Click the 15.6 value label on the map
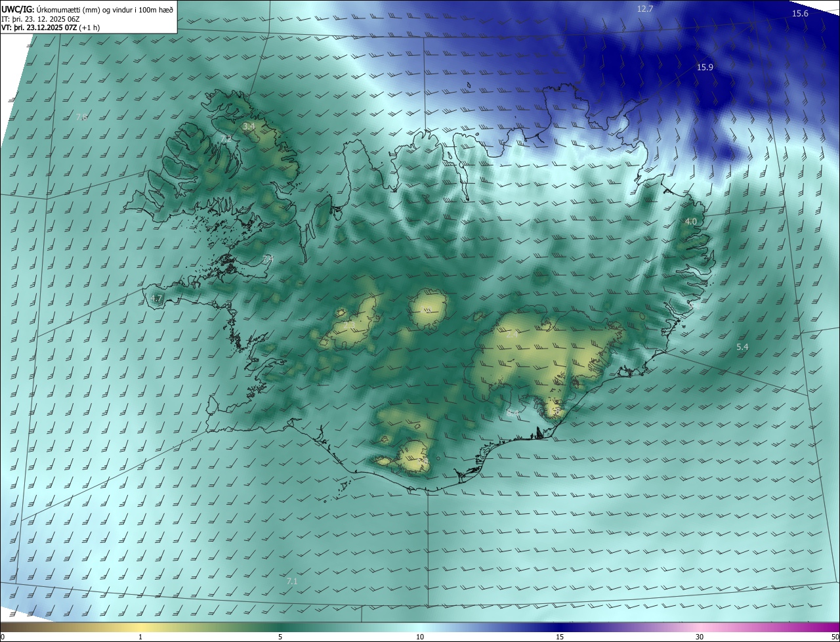This screenshot has width=840, height=642. pyautogui.click(x=800, y=14)
